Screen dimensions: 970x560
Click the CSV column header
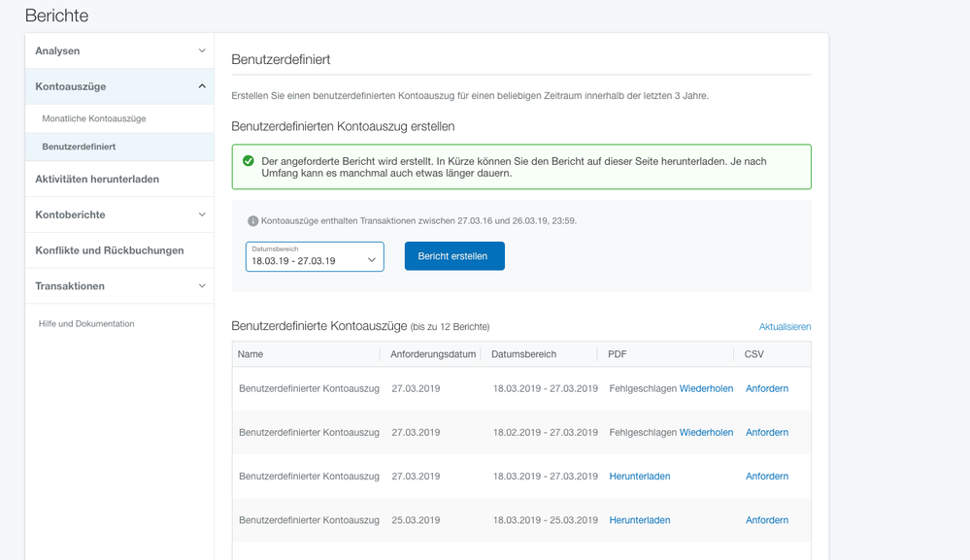coord(754,354)
